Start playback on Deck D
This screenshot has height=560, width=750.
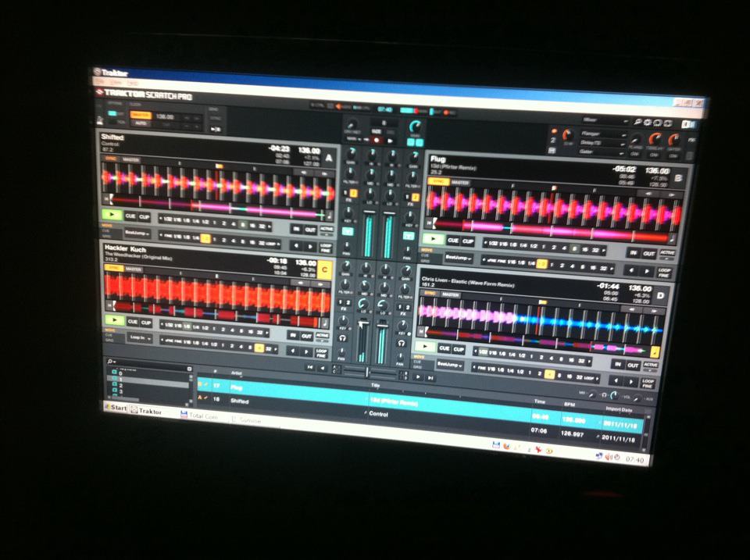coord(425,347)
